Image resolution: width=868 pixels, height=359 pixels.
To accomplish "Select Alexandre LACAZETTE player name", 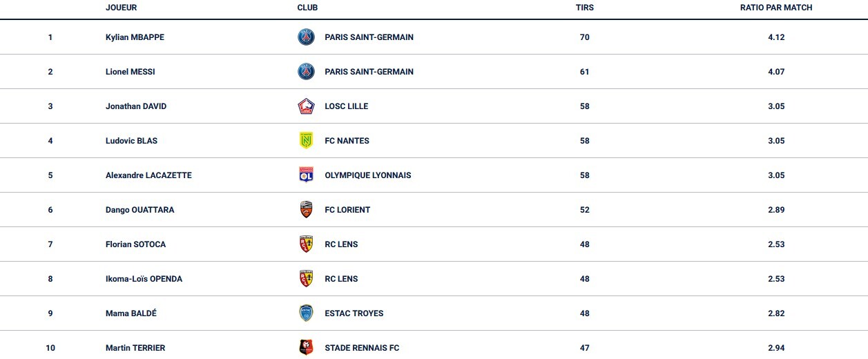I will [x=148, y=175].
